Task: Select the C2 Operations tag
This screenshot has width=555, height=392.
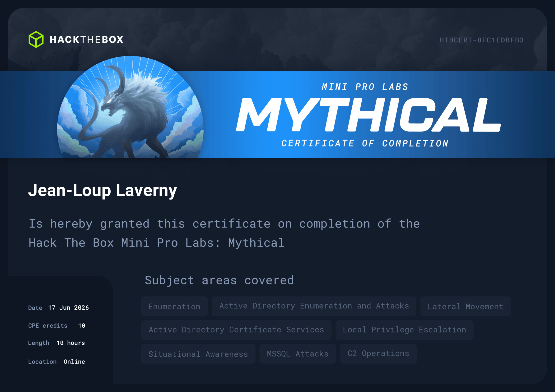Action: (378, 354)
